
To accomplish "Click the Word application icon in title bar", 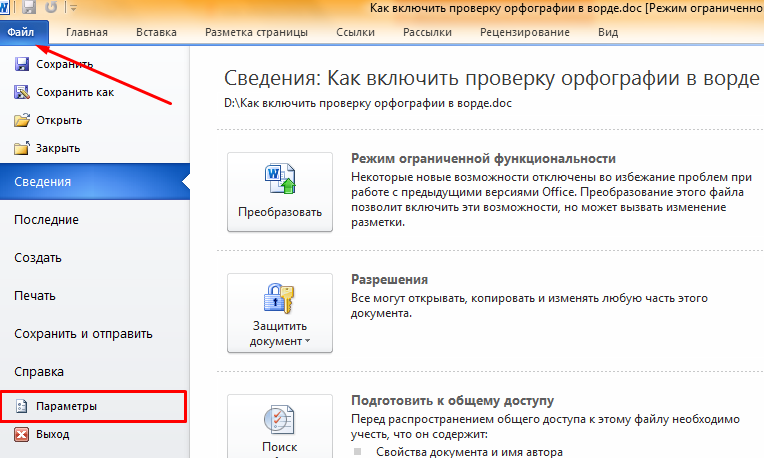I will click(x=4, y=7).
